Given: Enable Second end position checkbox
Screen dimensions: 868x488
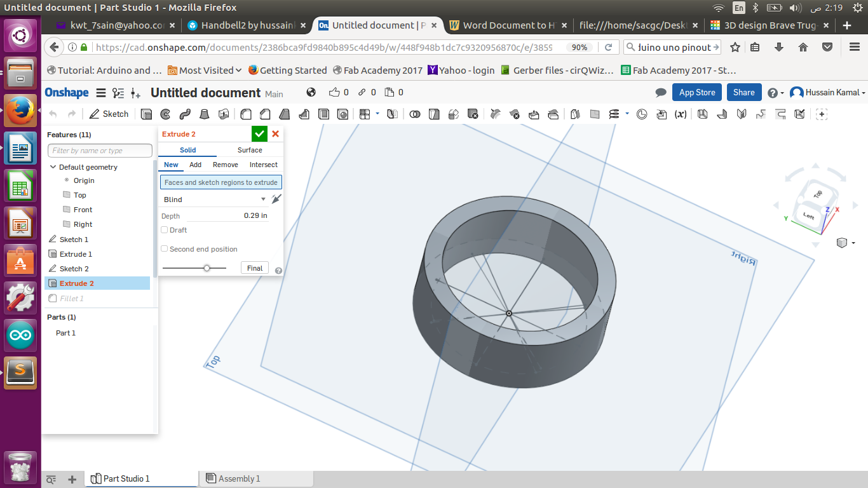Looking at the screenshot, I should coord(165,249).
